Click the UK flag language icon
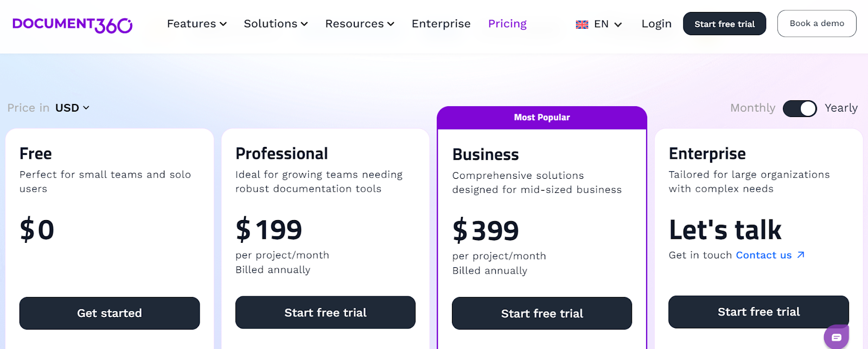 click(582, 24)
